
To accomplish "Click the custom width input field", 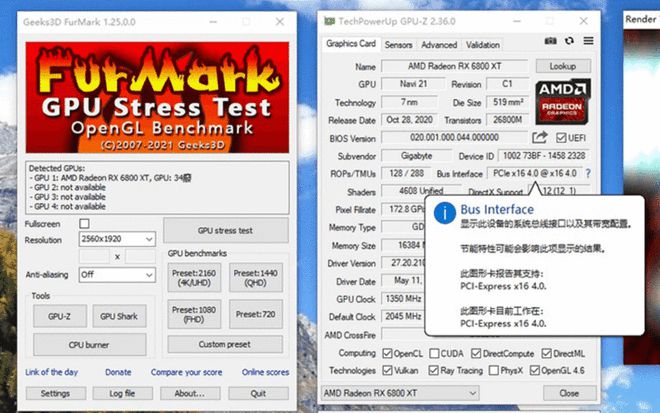I will point(94,256).
